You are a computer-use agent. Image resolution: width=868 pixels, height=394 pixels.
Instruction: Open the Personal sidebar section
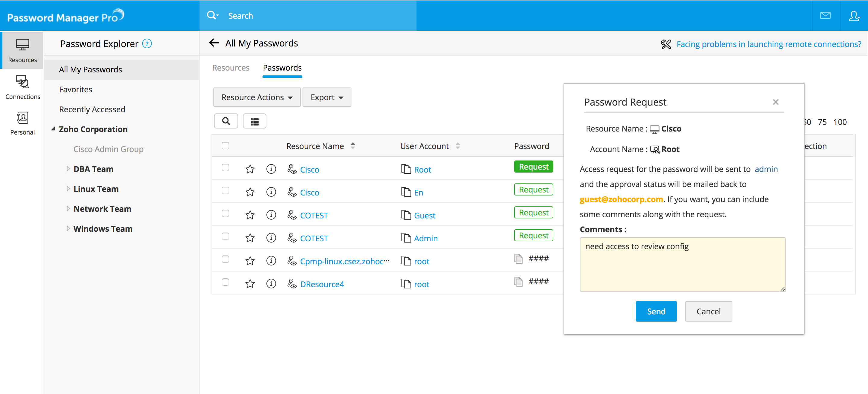pos(23,123)
